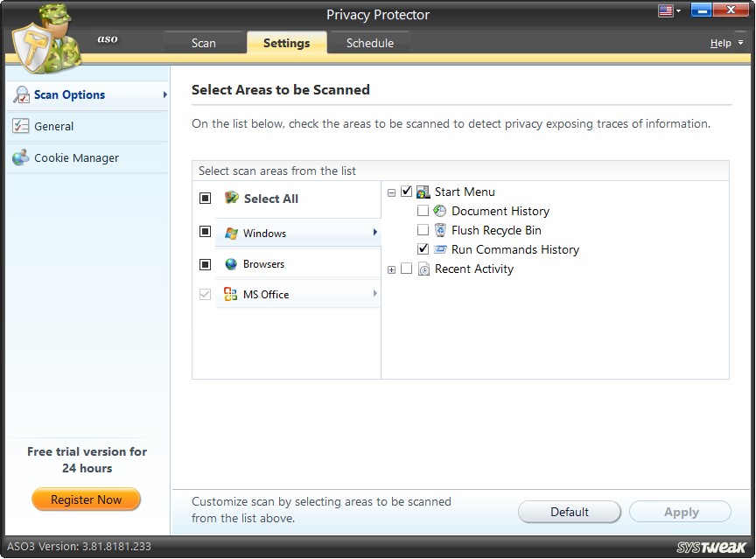Open the Cookie Manager sidebar icon
756x559 pixels.
[19, 157]
